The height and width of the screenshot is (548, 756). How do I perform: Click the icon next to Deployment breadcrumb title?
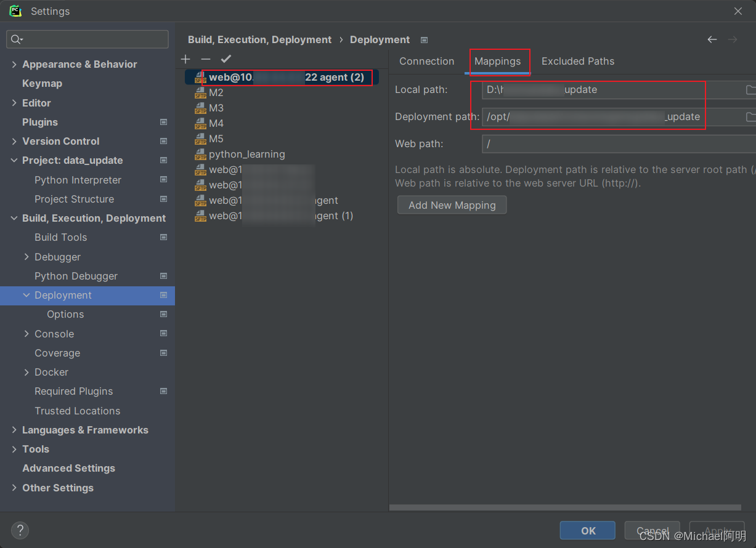pos(424,40)
